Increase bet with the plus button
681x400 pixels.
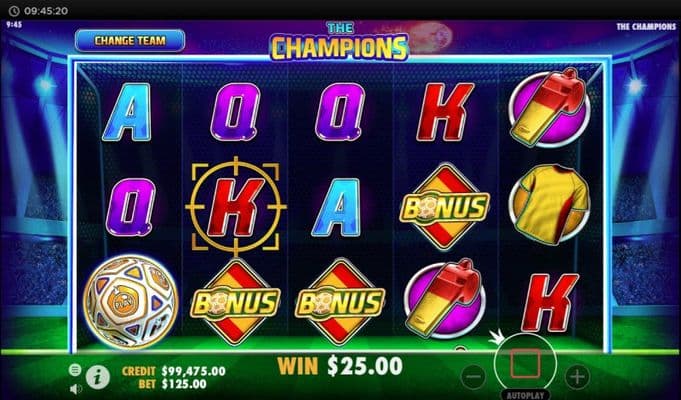click(x=577, y=376)
